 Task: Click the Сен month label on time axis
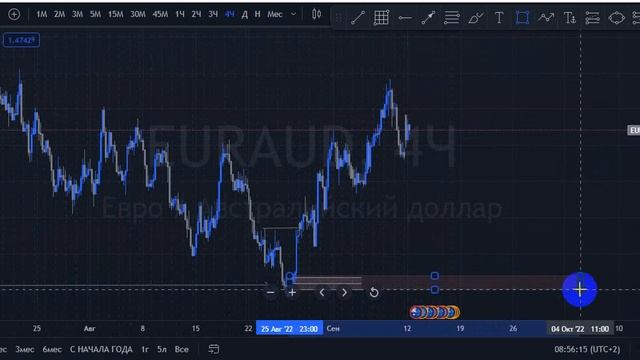[333, 329]
